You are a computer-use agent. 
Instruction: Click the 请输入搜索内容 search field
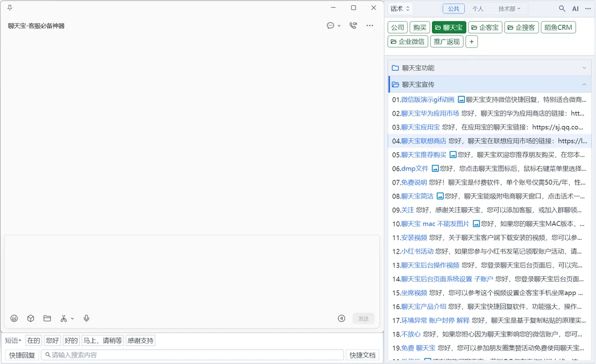click(x=192, y=355)
